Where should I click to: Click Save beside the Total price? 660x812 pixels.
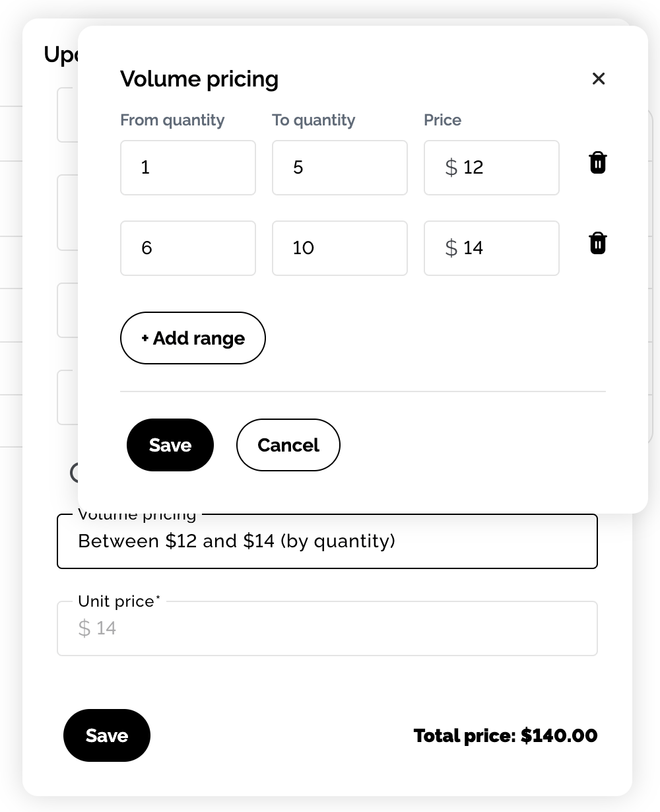pos(107,735)
